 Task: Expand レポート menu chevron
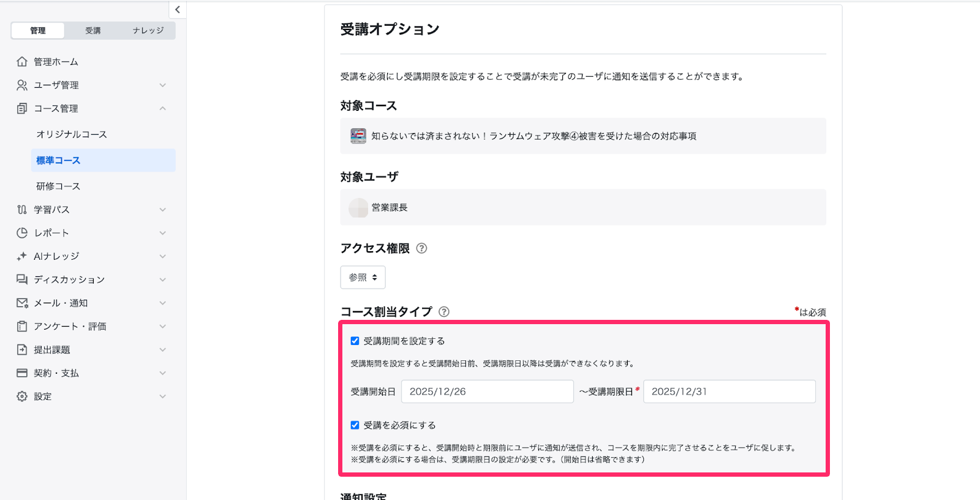click(163, 233)
